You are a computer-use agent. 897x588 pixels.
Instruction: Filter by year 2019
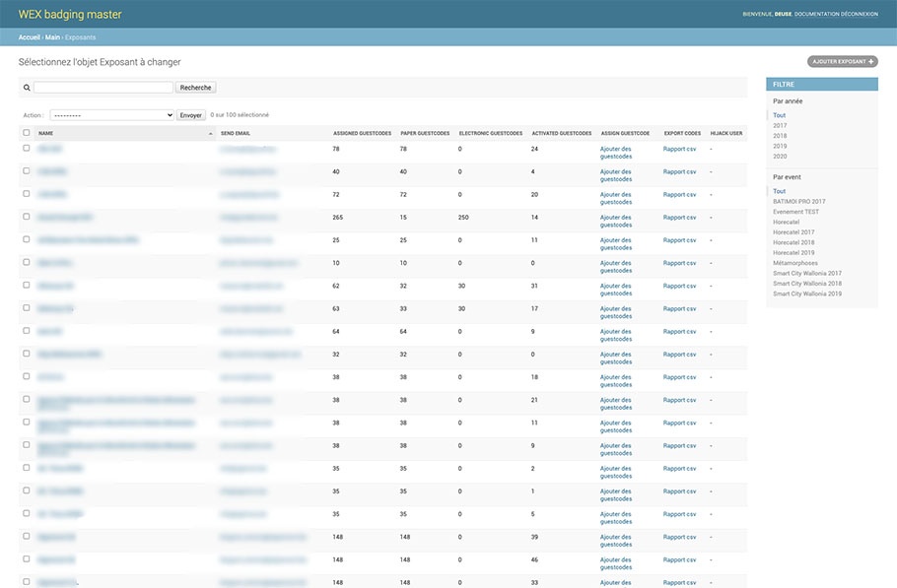tap(780, 147)
